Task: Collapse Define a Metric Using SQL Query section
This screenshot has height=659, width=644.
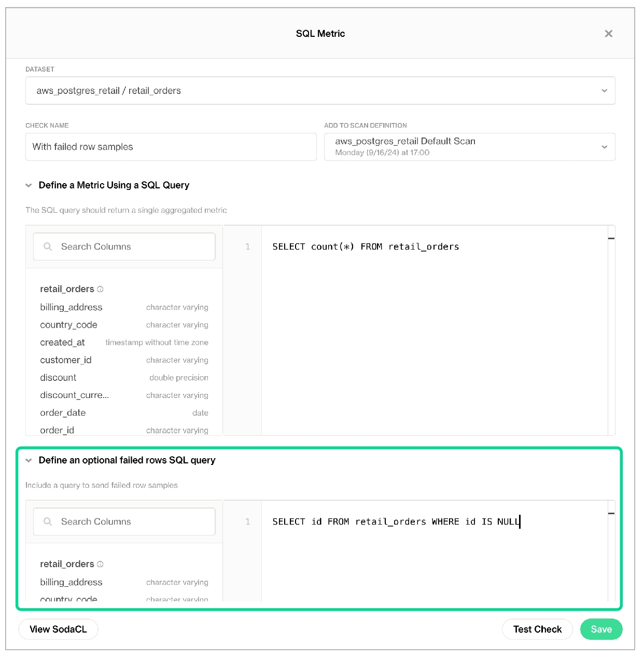Action: [x=29, y=185]
